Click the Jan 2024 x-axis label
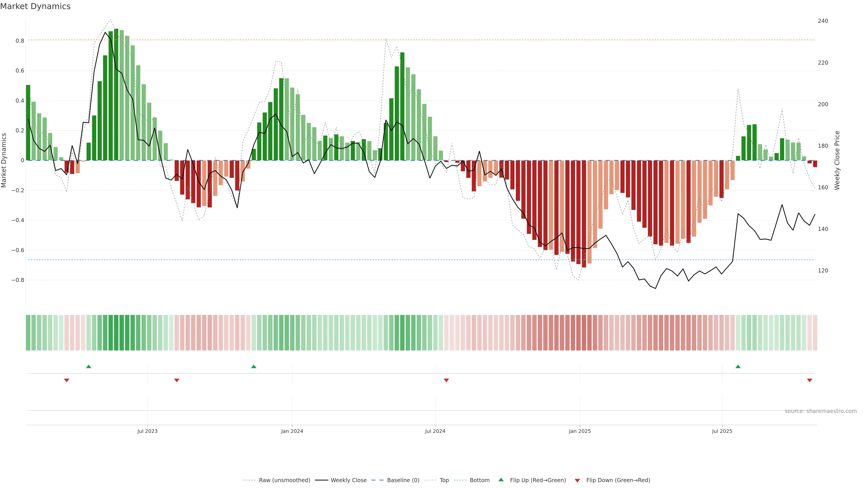The width and height of the screenshot is (868, 488). tap(292, 431)
